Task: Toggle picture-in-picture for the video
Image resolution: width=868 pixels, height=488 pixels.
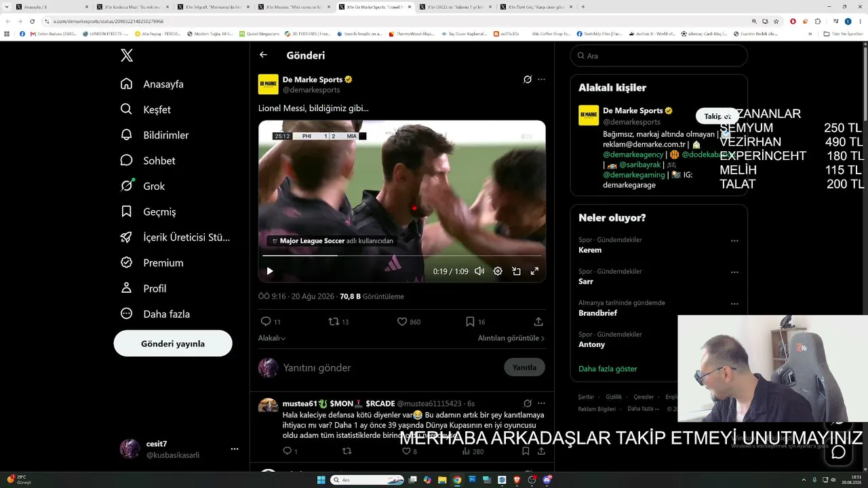Action: click(x=516, y=271)
